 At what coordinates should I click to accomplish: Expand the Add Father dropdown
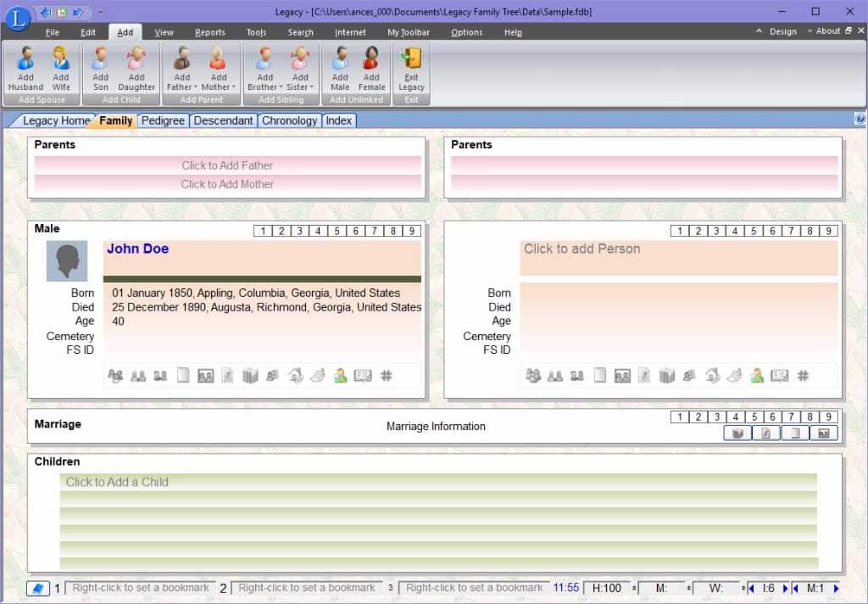click(x=196, y=87)
